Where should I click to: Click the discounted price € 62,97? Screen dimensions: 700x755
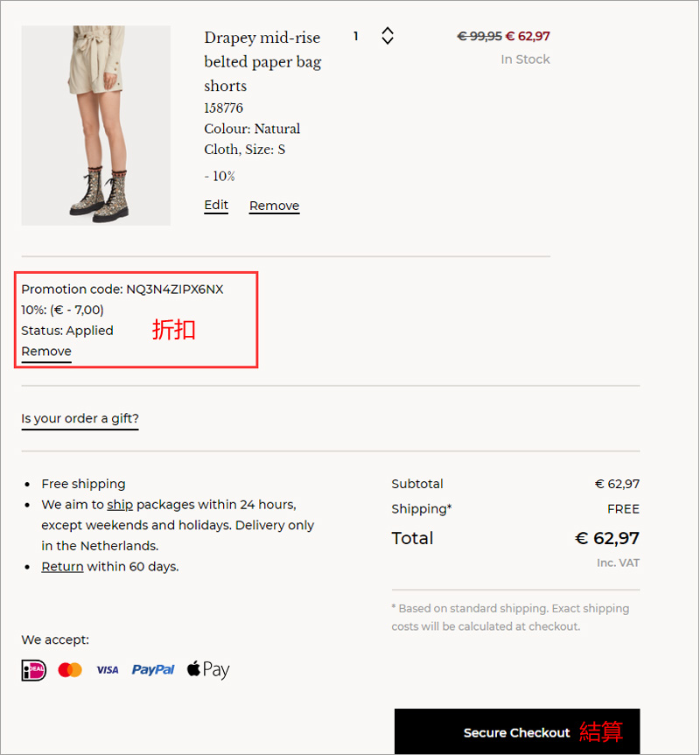click(528, 36)
